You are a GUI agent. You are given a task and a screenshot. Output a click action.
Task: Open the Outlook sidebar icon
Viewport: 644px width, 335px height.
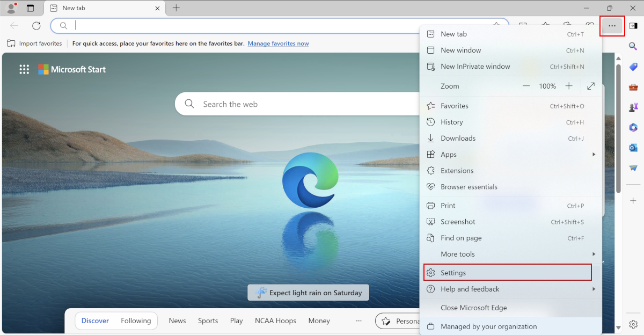pos(633,148)
